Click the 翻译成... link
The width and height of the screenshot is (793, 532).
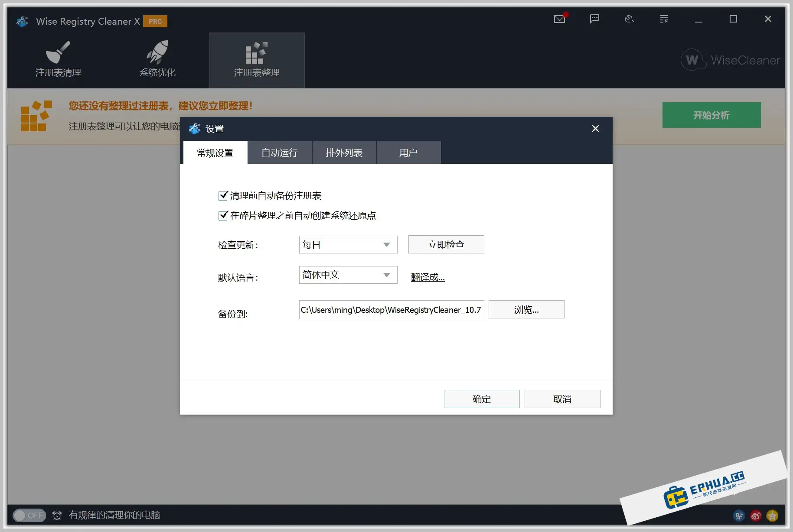428,277
